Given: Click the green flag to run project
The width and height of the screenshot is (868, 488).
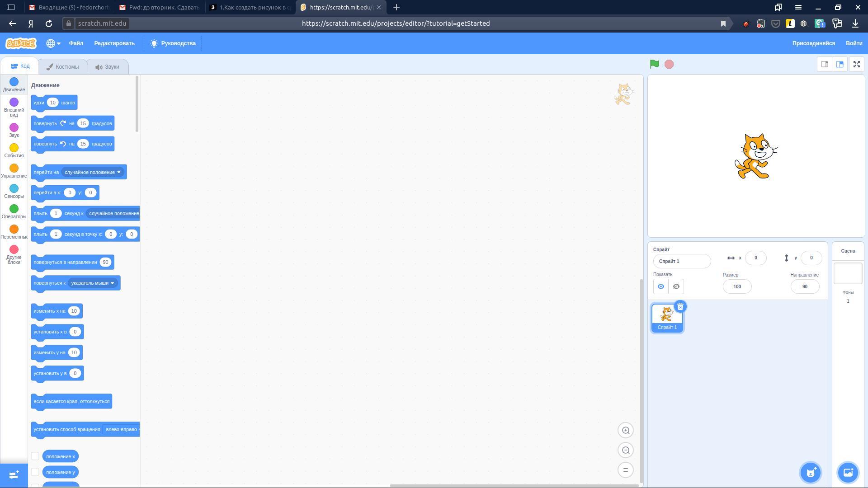Looking at the screenshot, I should [x=654, y=64].
